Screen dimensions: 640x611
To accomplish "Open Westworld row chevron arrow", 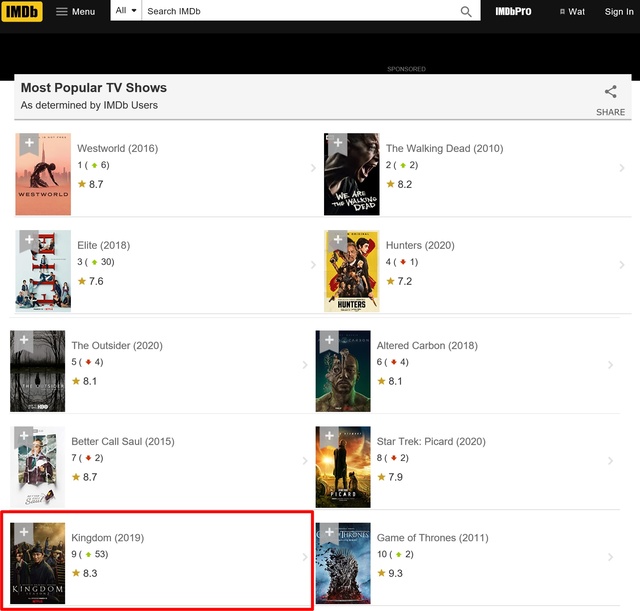I will 313,168.
